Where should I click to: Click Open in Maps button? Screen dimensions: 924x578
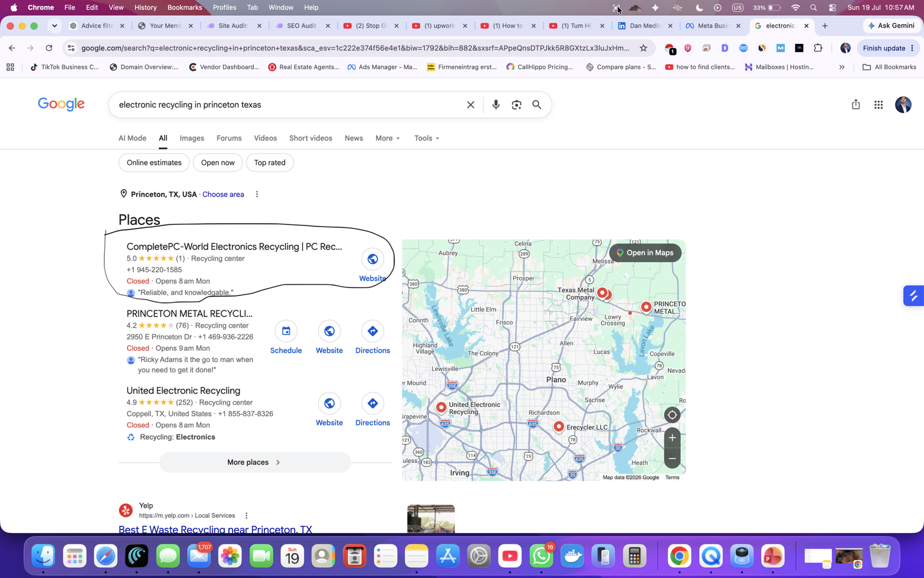(645, 253)
